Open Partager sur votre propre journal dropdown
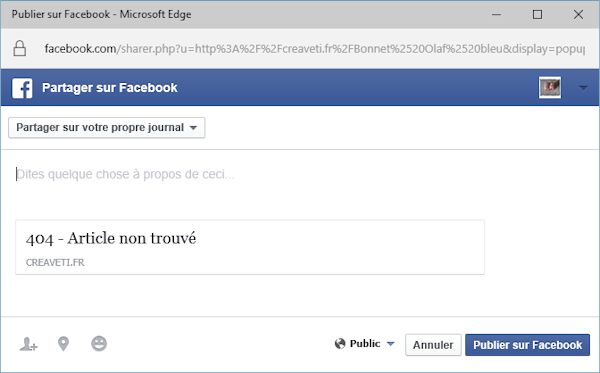 107,127
